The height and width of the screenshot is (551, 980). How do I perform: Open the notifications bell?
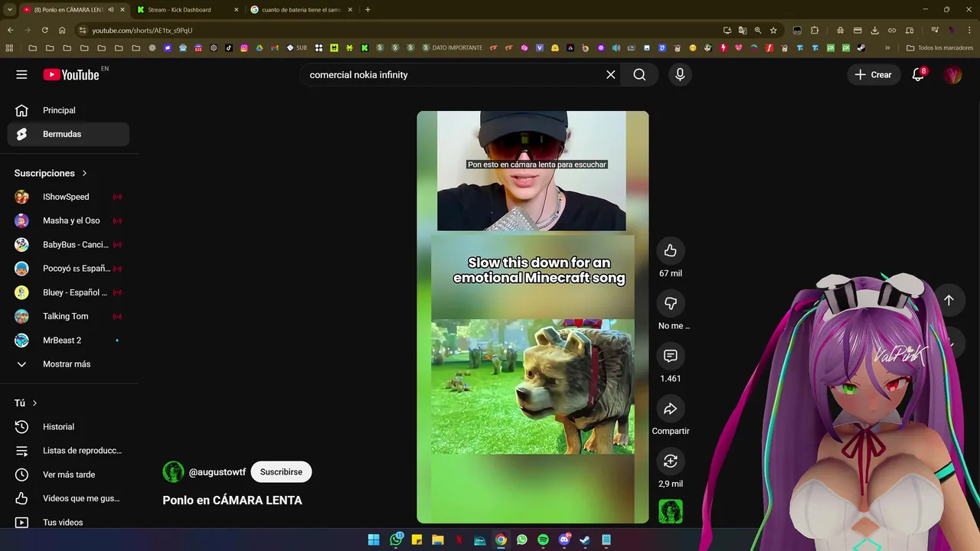point(918,75)
